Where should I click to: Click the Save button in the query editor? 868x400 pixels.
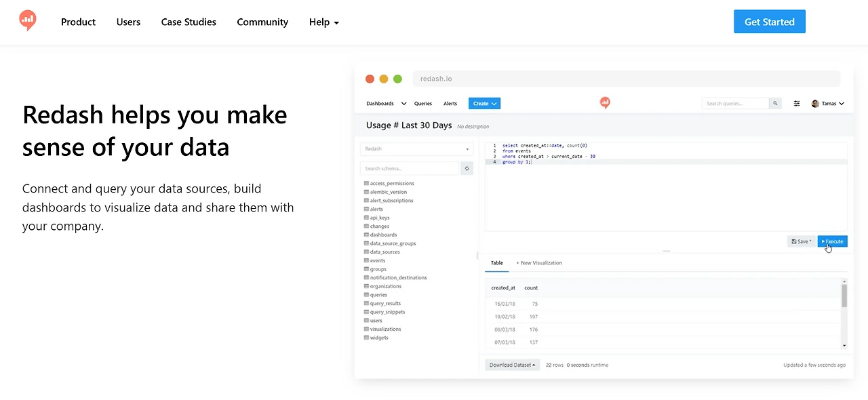pyautogui.click(x=802, y=241)
